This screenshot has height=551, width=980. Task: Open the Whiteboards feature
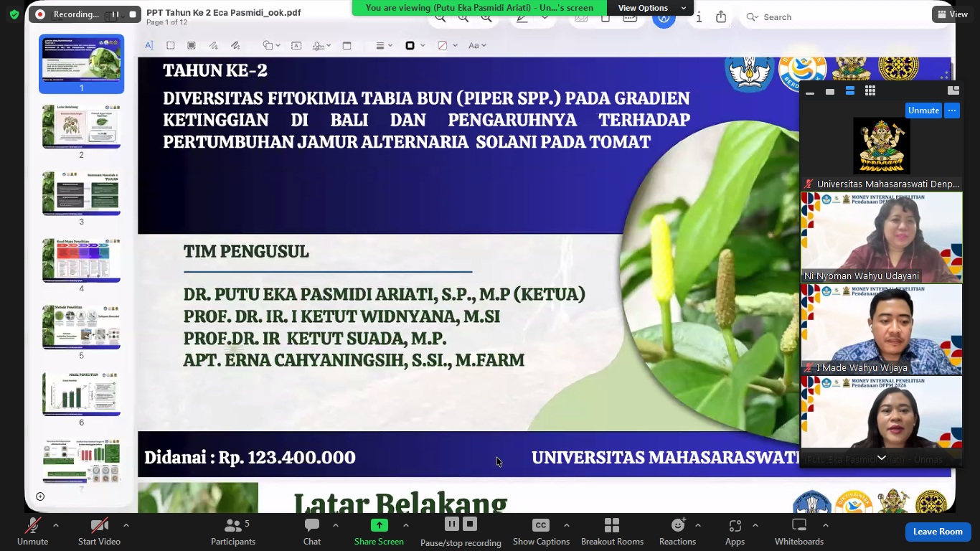pyautogui.click(x=799, y=532)
